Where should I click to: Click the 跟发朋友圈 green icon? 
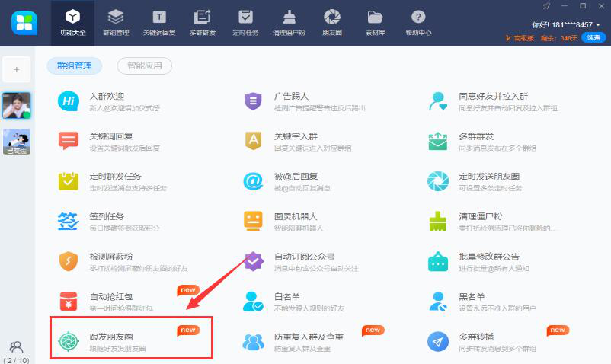tap(69, 341)
